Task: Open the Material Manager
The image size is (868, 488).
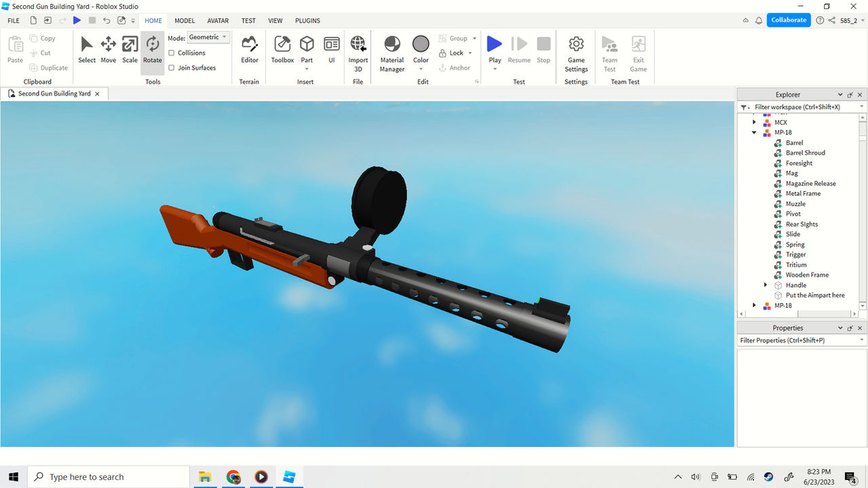Action: coord(392,54)
